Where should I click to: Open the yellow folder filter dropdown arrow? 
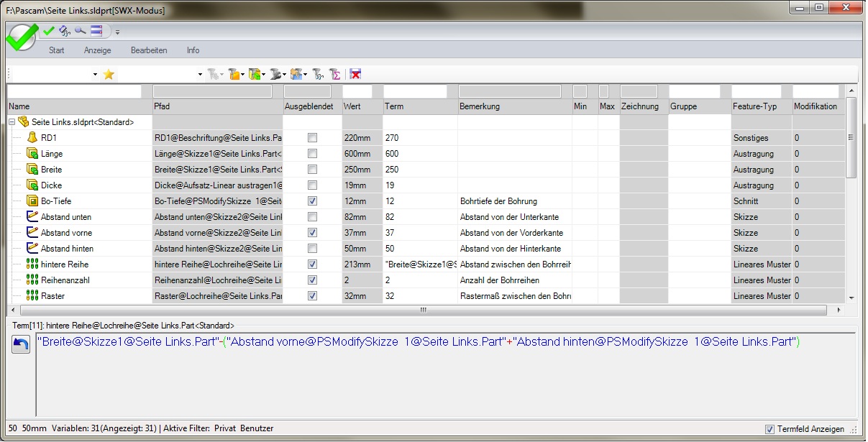pos(243,75)
